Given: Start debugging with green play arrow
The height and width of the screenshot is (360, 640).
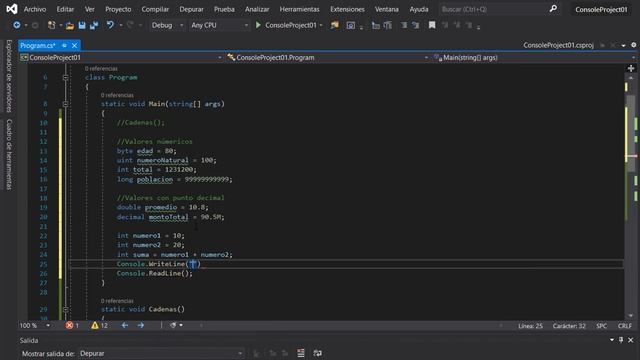Looking at the screenshot, I should point(258,25).
